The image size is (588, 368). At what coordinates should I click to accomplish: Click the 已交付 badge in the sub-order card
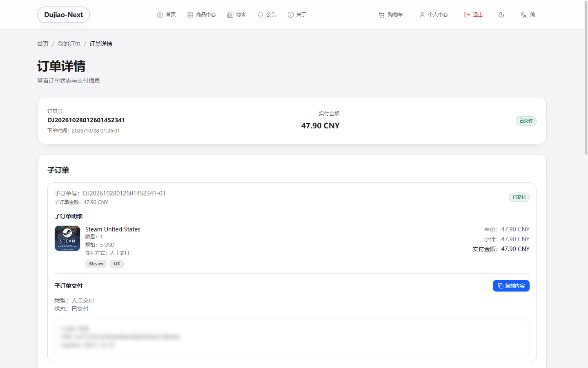pos(519,197)
